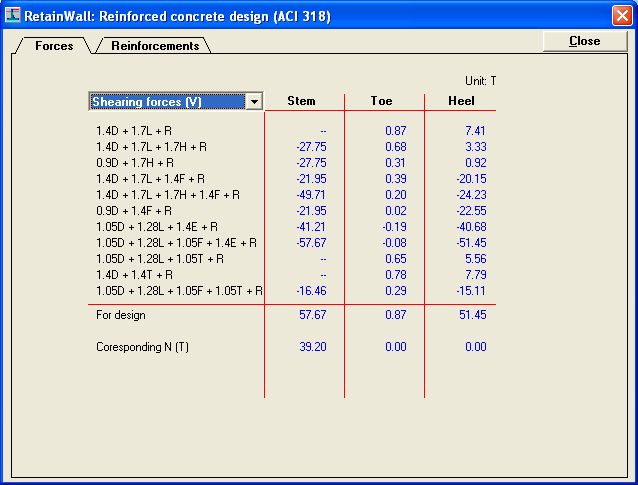Click the Stem column header
The image size is (638, 485).
301,101
